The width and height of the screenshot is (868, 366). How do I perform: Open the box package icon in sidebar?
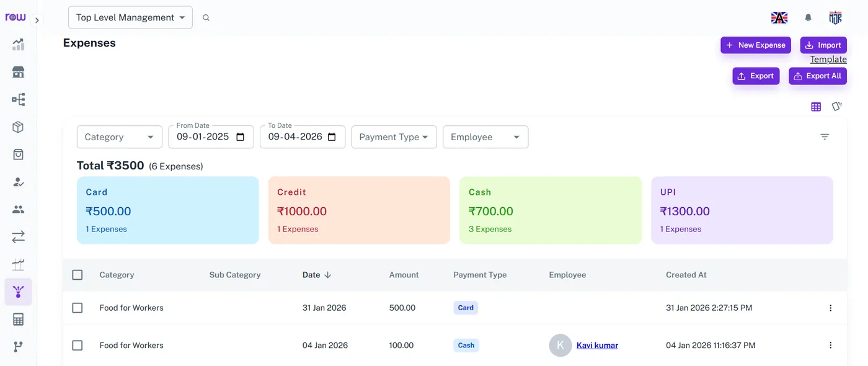click(18, 127)
